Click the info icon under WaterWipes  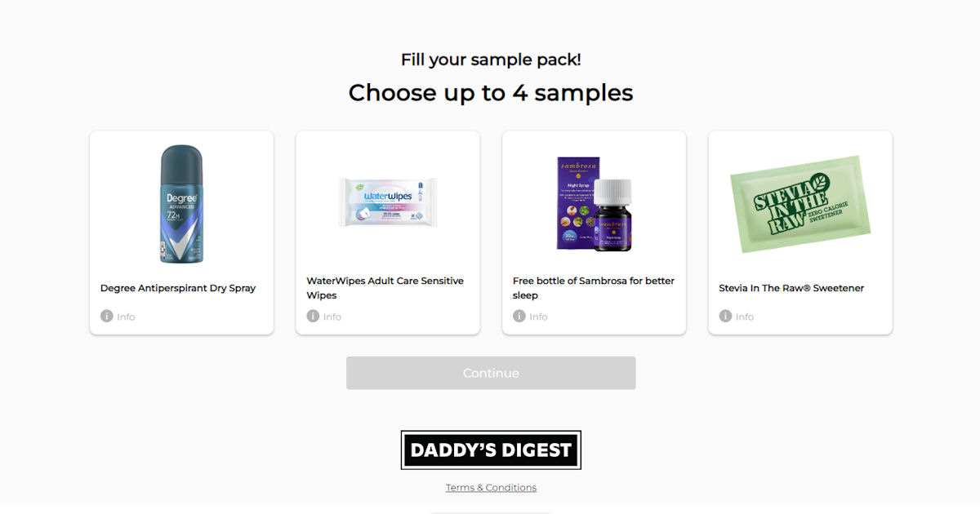coord(313,316)
